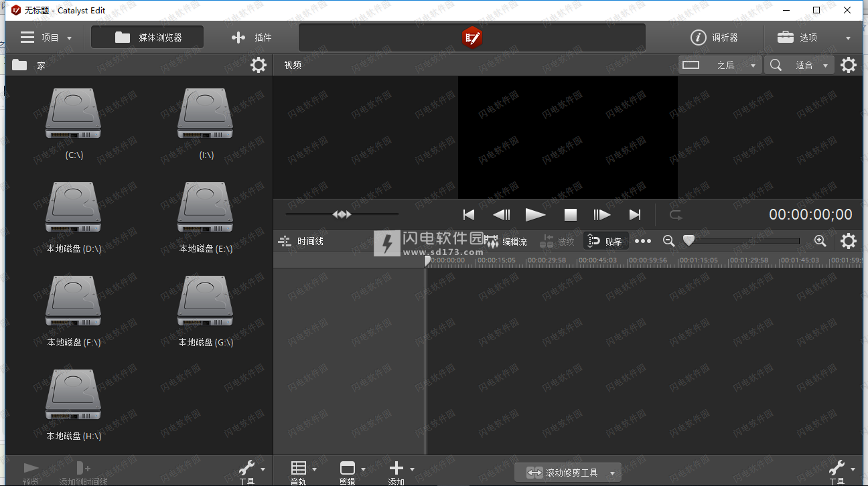Toggle 编辑流 audio waveform view
This screenshot has height=486, width=868.
[x=506, y=241]
